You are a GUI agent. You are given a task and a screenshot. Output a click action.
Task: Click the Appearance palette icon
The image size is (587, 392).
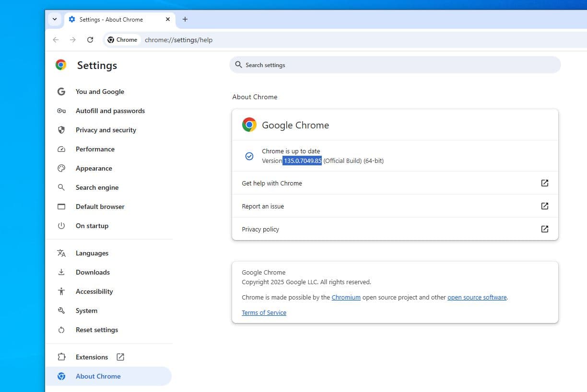(x=61, y=168)
